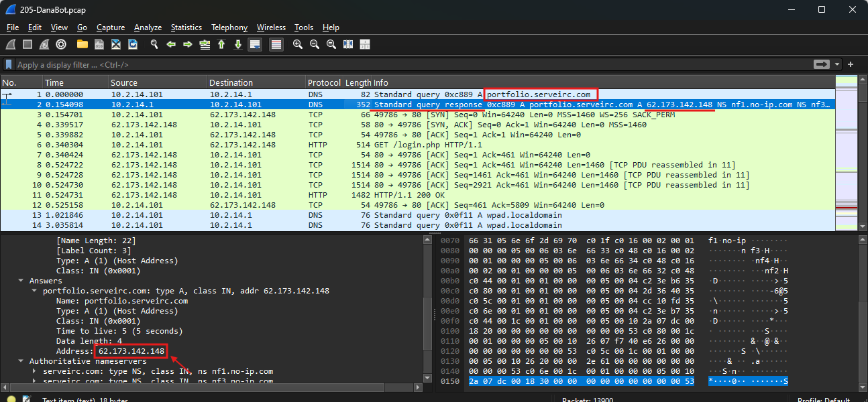This screenshot has height=402, width=868.
Task: Toggle auto-scroll during live capture
Action: pyautogui.click(x=255, y=44)
